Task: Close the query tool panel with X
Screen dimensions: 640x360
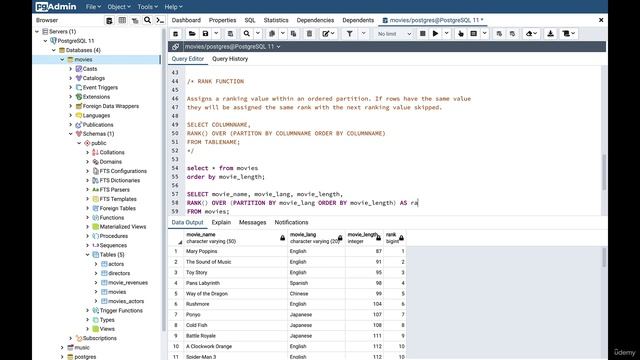Action: click(x=601, y=20)
